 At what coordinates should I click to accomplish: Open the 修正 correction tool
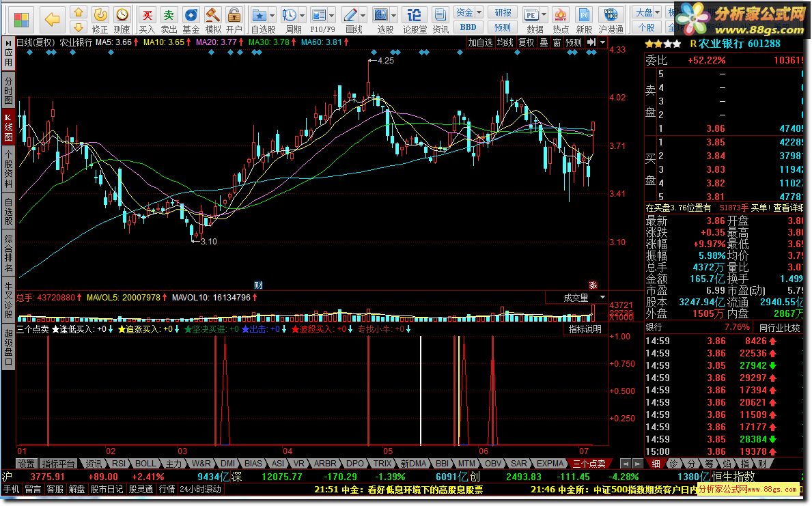pos(100,20)
